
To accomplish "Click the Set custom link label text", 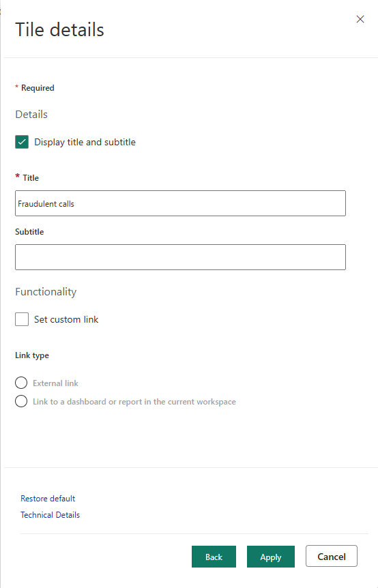I will [x=66, y=319].
